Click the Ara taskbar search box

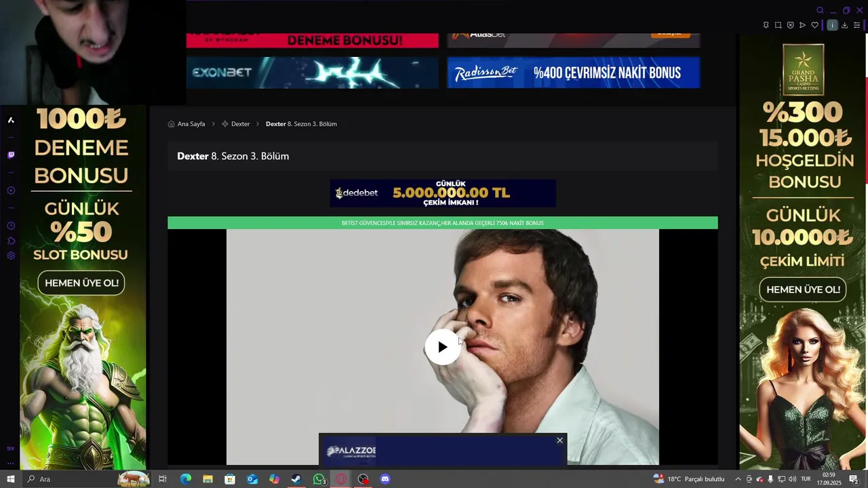85,479
